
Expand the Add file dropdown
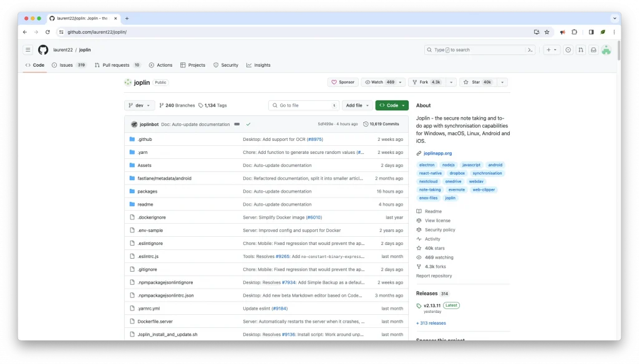pos(358,105)
